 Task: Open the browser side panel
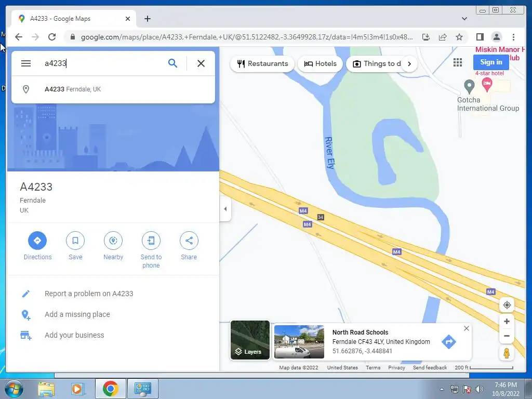[480, 37]
